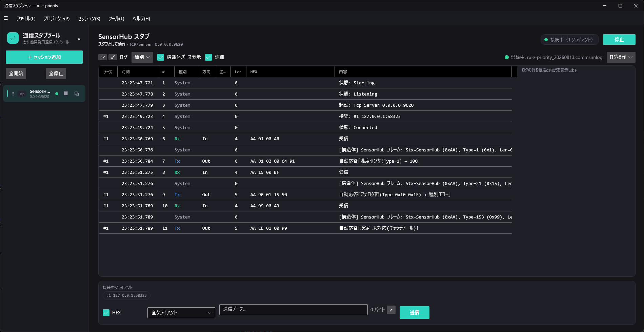The width and height of the screenshot is (644, 332).
Task: Select the log row '状態: Connected'
Action: click(x=305, y=127)
